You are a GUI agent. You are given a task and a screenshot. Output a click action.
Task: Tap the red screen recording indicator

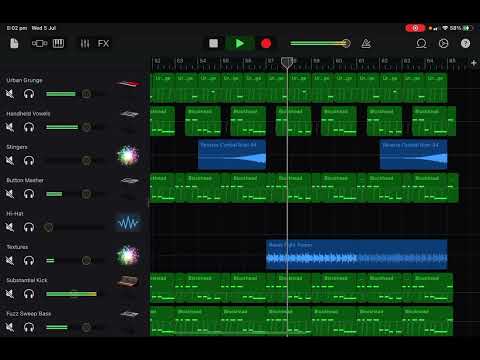pyautogui.click(x=415, y=28)
